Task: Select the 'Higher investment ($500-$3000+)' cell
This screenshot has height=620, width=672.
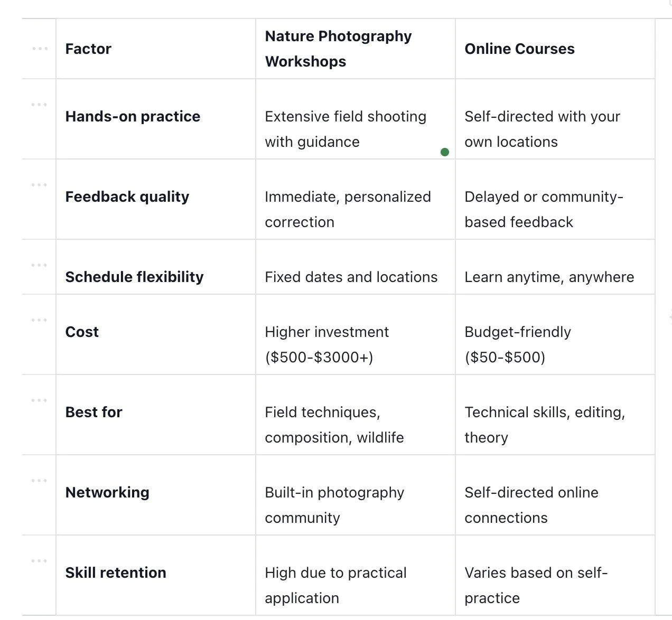Action: pyautogui.click(x=326, y=344)
